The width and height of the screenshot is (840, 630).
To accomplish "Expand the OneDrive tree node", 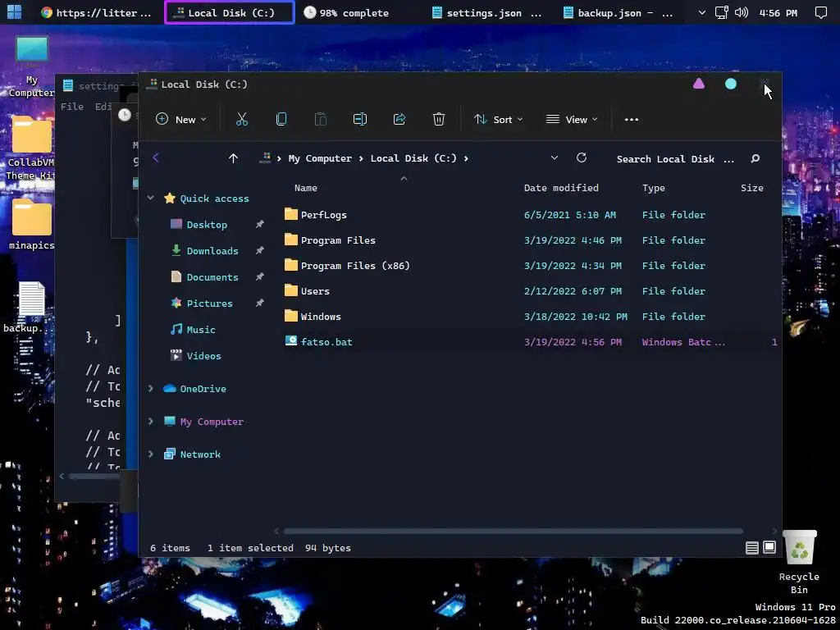I will tap(151, 388).
